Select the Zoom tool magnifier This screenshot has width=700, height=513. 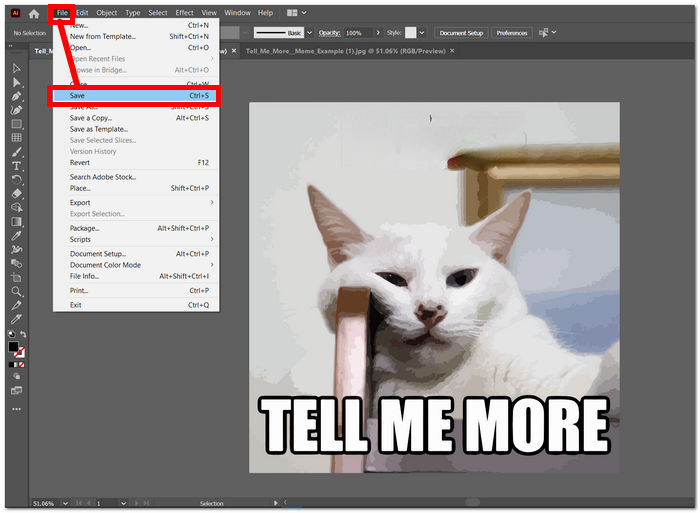coord(17,292)
